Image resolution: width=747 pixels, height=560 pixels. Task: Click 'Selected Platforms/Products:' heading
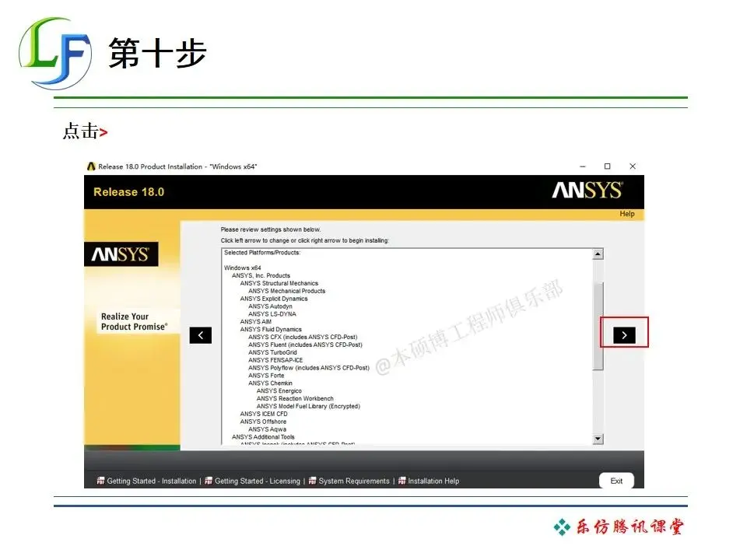point(262,253)
